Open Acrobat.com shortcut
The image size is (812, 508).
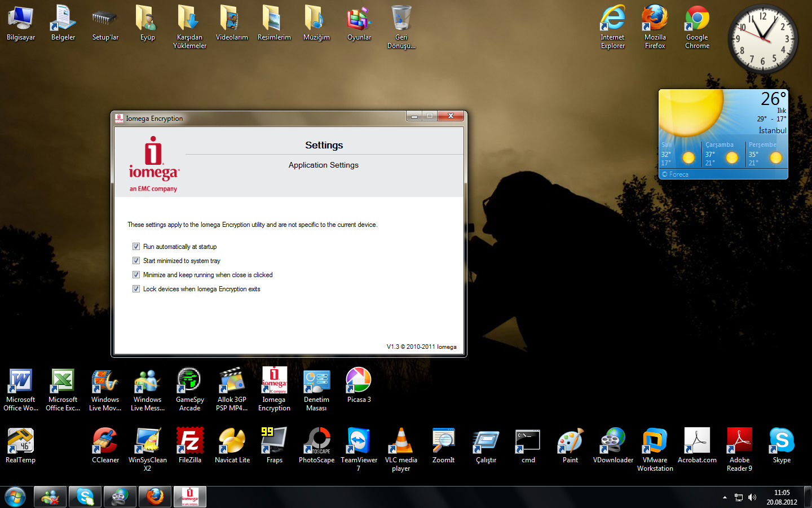(x=697, y=446)
